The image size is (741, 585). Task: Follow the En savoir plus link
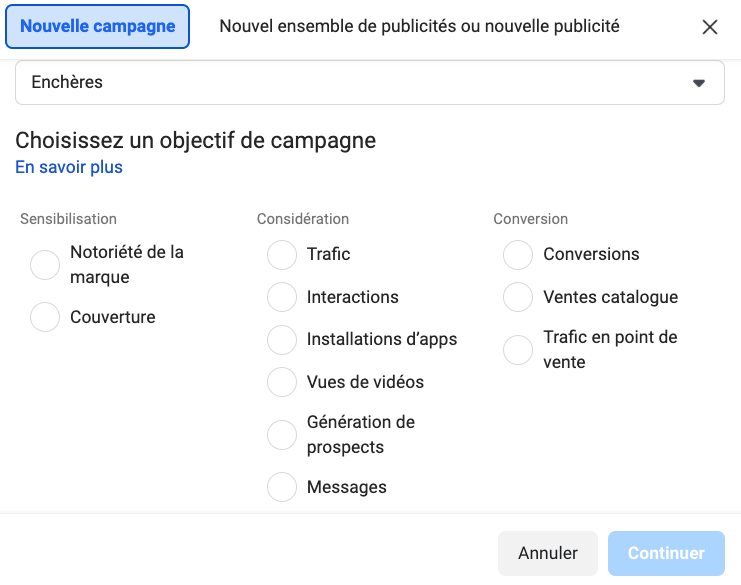coord(69,168)
